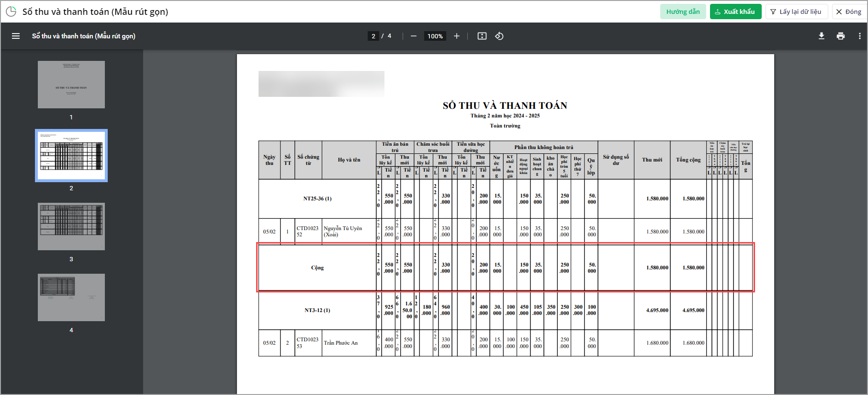Select page 2 thumbnail

[x=71, y=155]
